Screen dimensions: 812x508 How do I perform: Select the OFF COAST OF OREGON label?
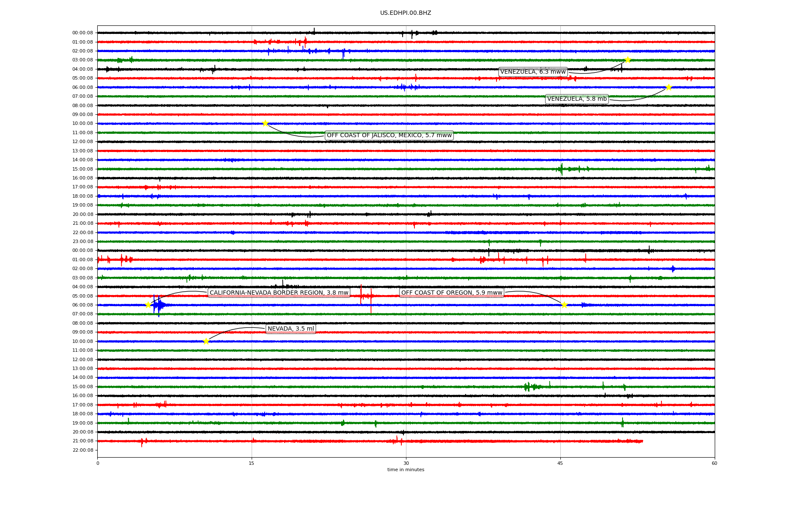(452, 293)
